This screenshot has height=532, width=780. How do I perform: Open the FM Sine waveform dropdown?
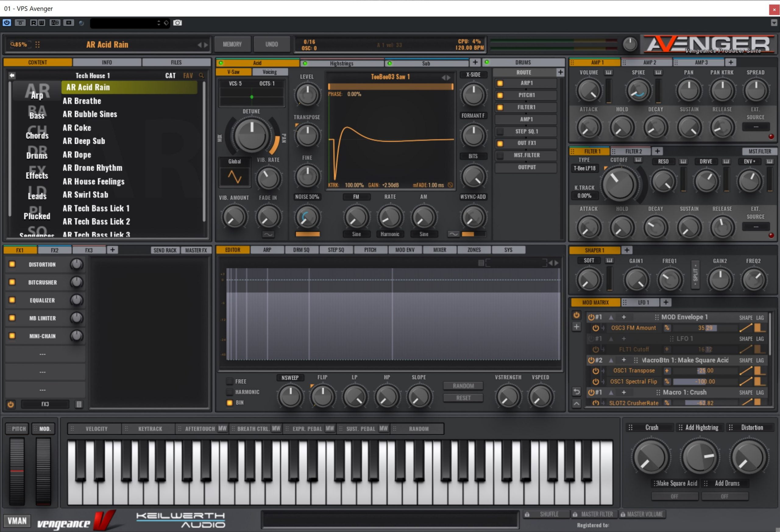pos(356,234)
